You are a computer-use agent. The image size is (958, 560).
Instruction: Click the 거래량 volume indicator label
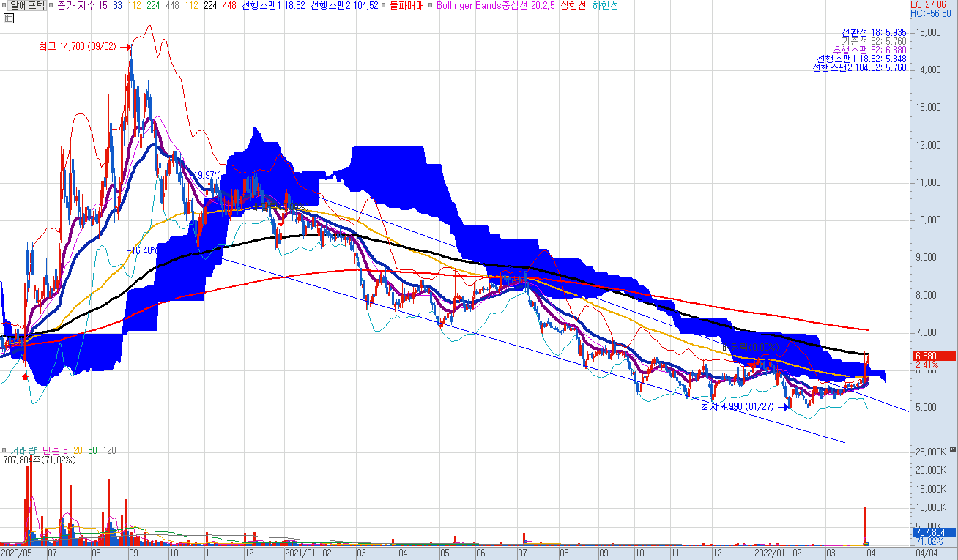(23, 450)
